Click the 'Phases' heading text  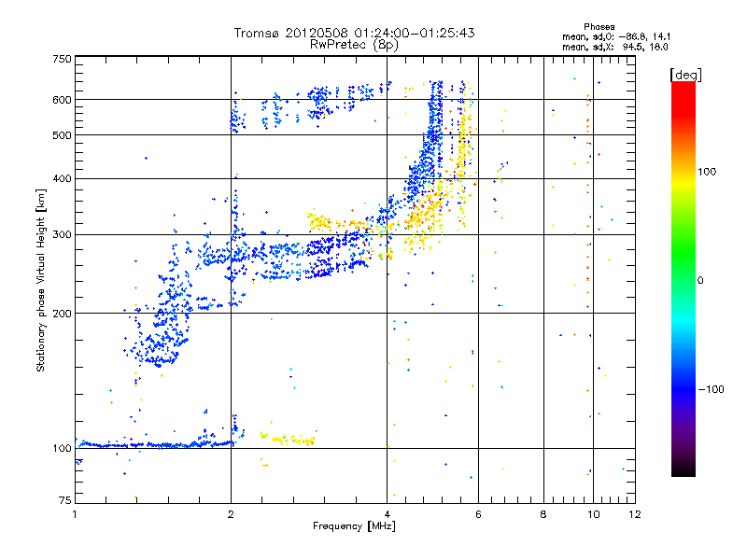599,27
